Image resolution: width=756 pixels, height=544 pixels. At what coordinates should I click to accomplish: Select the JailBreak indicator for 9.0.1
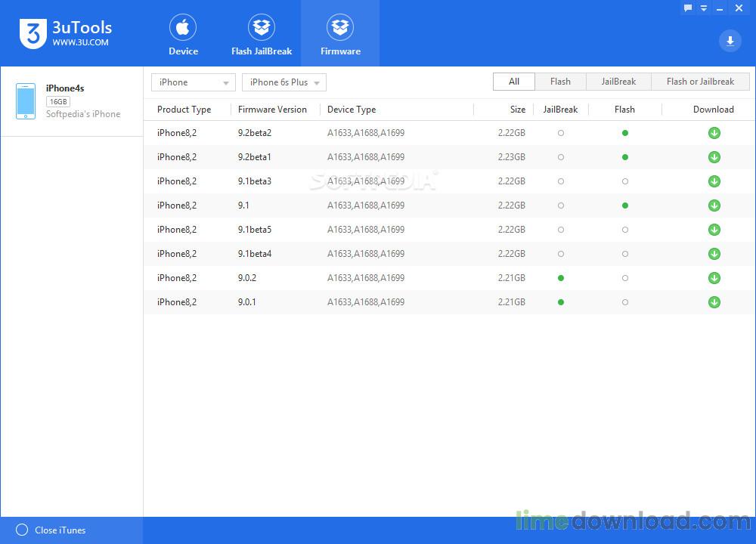[561, 302]
